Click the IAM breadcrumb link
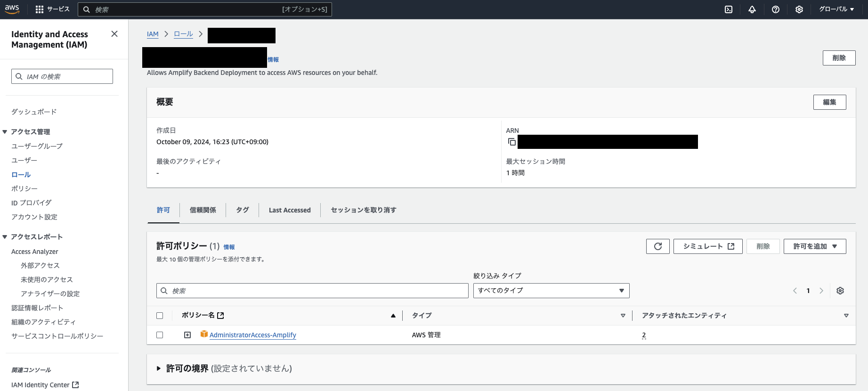This screenshot has width=868, height=391. click(x=153, y=34)
